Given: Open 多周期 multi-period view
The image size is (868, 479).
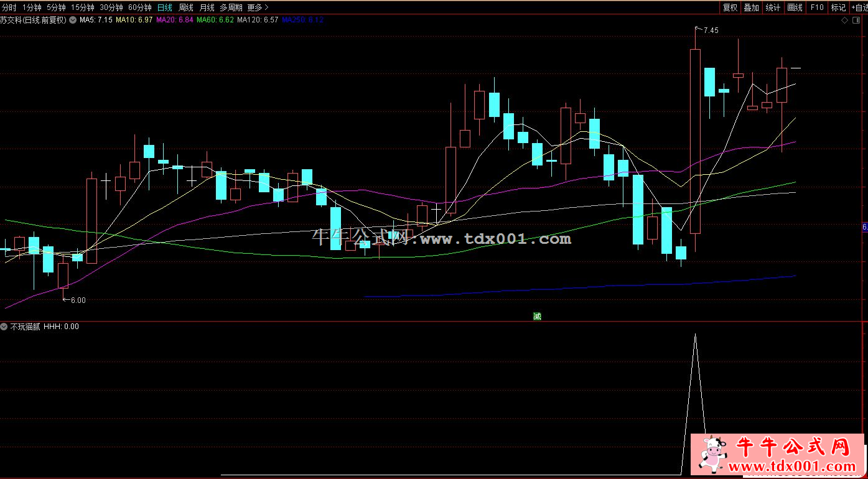Looking at the screenshot, I should click(231, 7).
